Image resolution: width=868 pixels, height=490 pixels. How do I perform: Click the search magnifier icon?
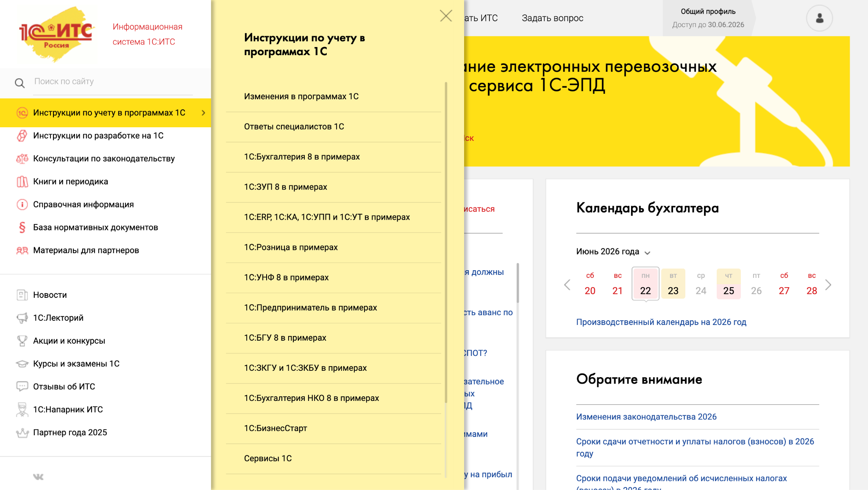pyautogui.click(x=19, y=83)
